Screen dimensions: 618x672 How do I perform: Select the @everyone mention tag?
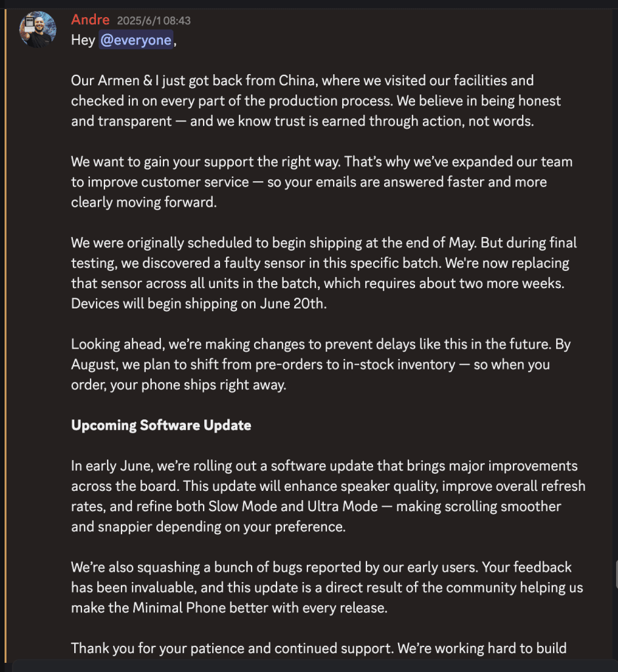pos(136,40)
